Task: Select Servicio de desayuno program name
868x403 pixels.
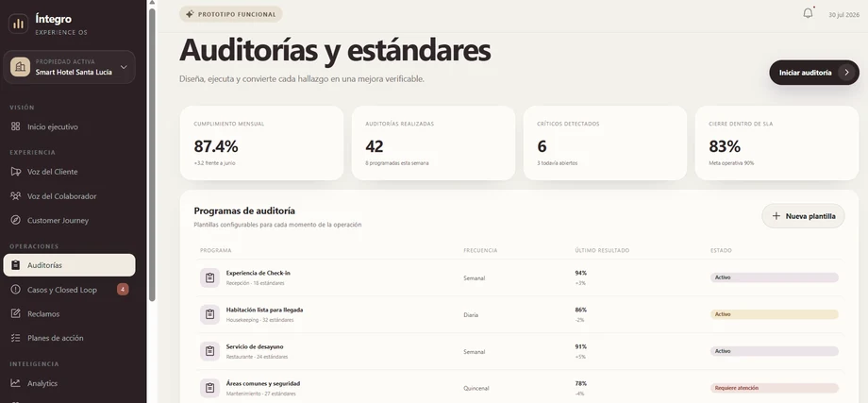Action: click(x=255, y=346)
